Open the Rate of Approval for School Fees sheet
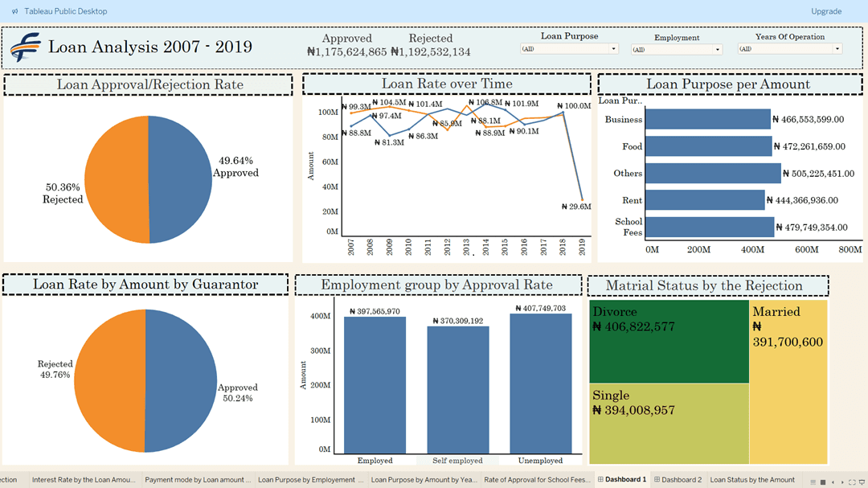Viewport: 868px width, 488px height. click(x=536, y=479)
